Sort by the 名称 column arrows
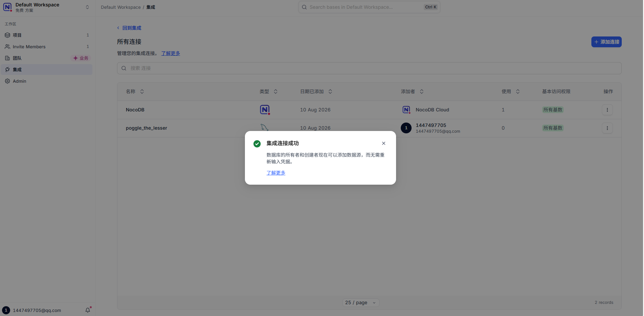Image resolution: width=644 pixels, height=316 pixels. click(142, 91)
